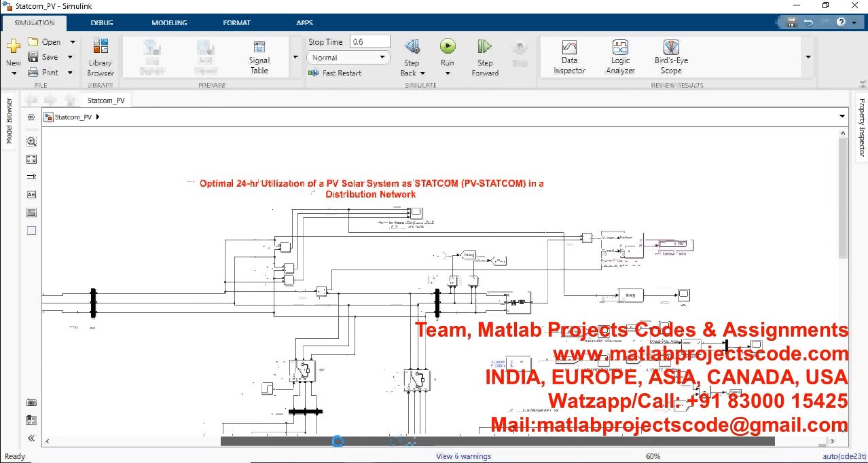Image resolution: width=868 pixels, height=463 pixels.
Task: Launch the Logic Analyzer
Action: (x=620, y=57)
